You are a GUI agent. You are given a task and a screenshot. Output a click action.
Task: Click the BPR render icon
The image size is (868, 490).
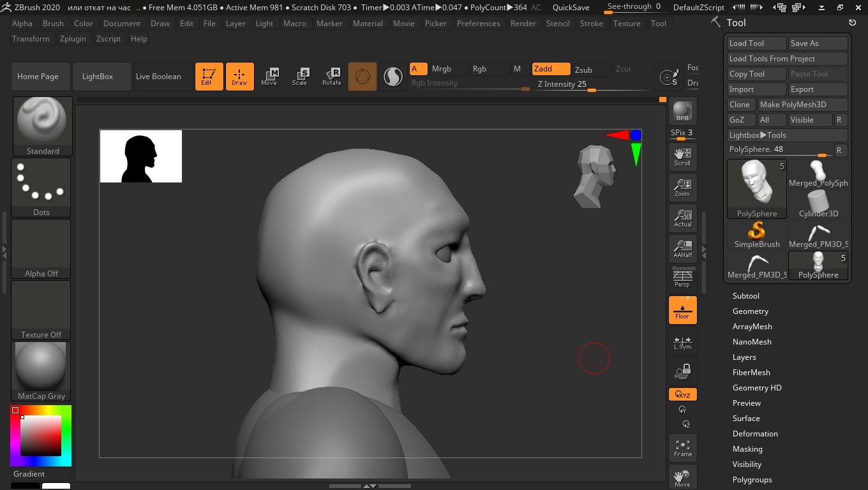682,111
